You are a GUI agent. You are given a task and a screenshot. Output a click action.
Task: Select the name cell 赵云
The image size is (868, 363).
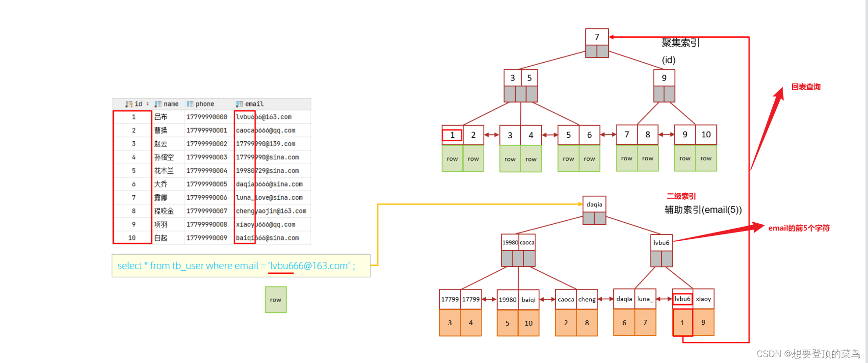point(161,144)
